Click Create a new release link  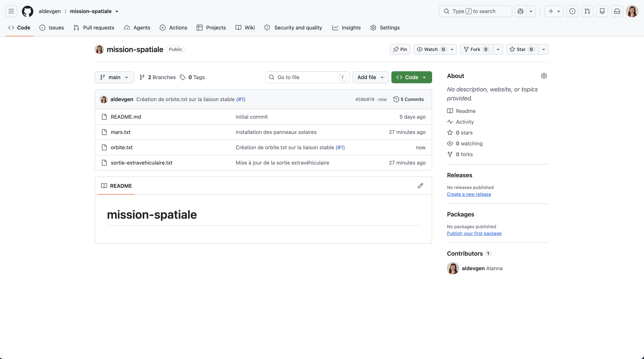(469, 194)
